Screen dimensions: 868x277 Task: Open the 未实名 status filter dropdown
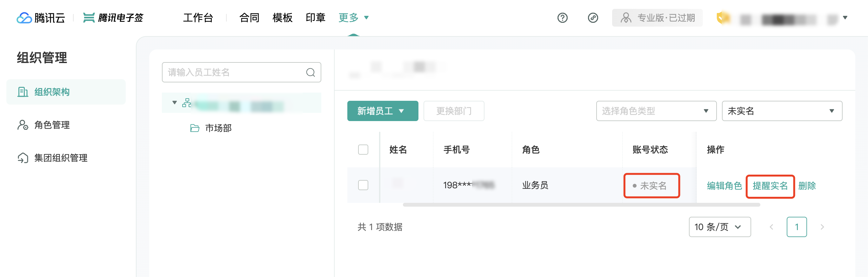[782, 111]
